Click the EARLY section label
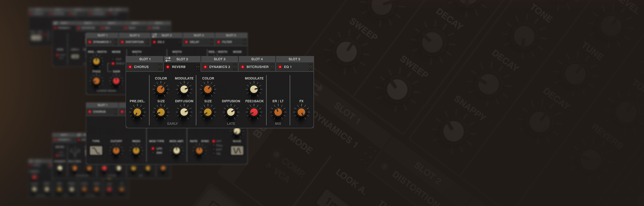Image resolution: width=644 pixels, height=206 pixels. 173,124
